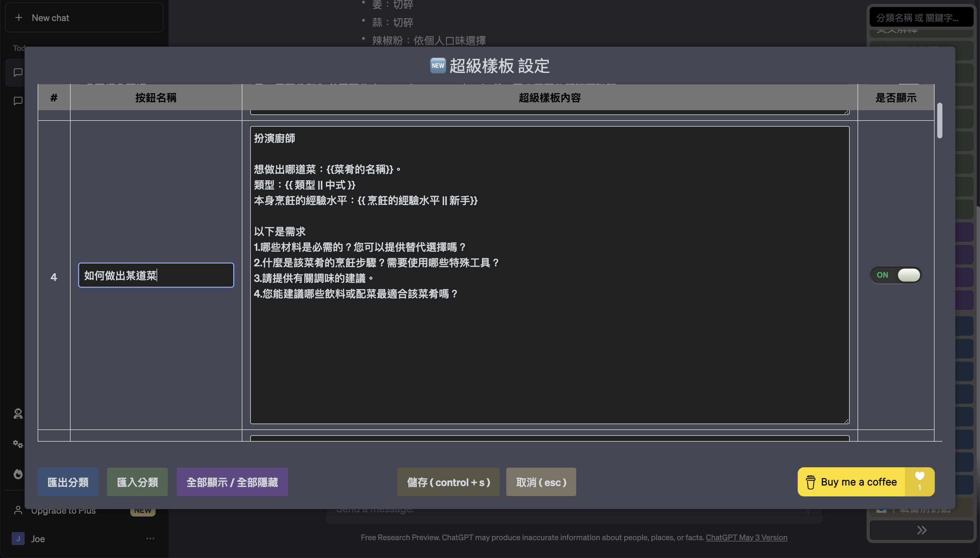Screen dimensions: 980x558
Task: Open the three-dots menu next to Joe
Action: pyautogui.click(x=150, y=539)
